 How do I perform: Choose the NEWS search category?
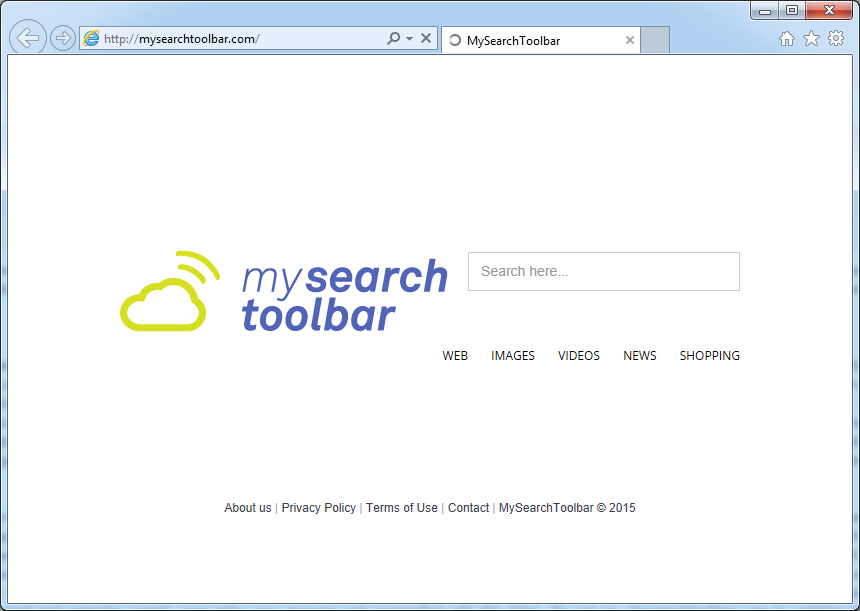(x=640, y=356)
